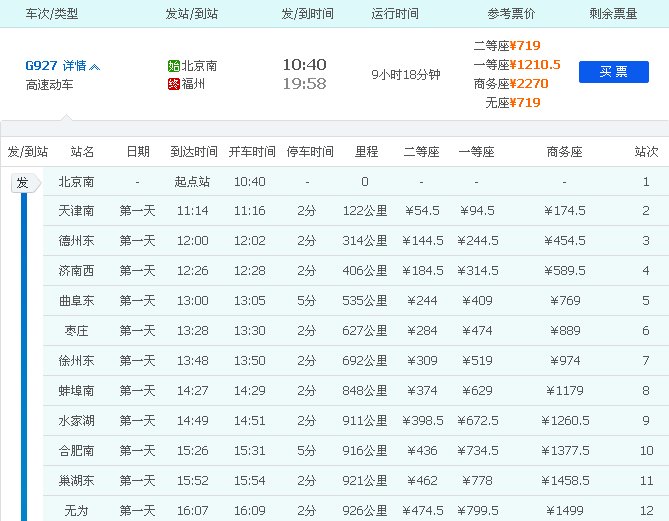
Task: Click the 9小时18分钟 duration text
Action: pyautogui.click(x=406, y=75)
